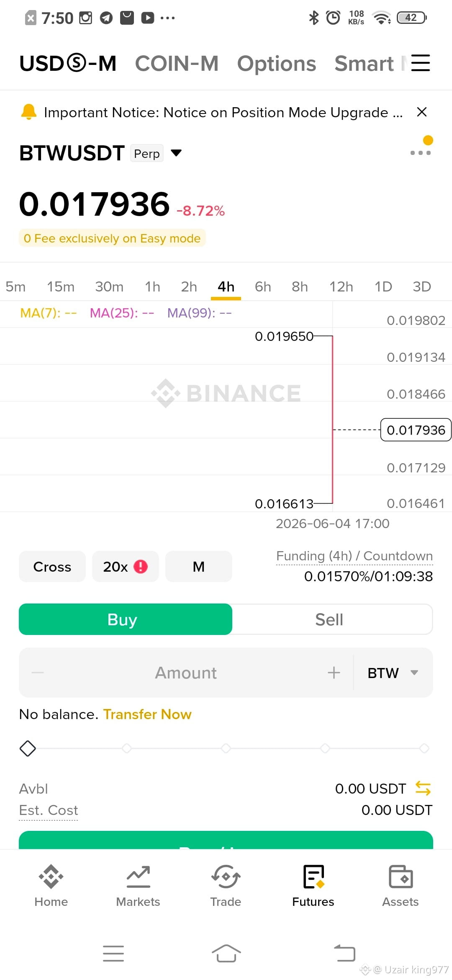Screen dimensions: 452x980
Task: Tap the three-dot more options icon
Action: coord(421,153)
